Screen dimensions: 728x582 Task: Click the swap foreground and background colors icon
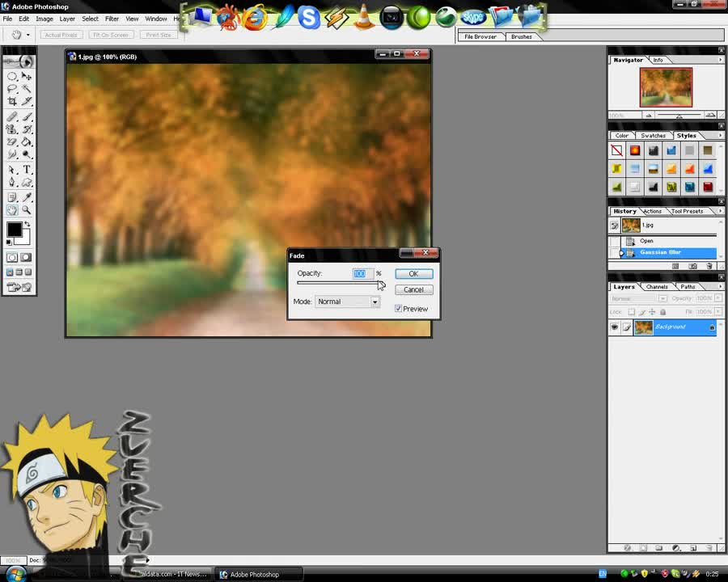(28, 224)
